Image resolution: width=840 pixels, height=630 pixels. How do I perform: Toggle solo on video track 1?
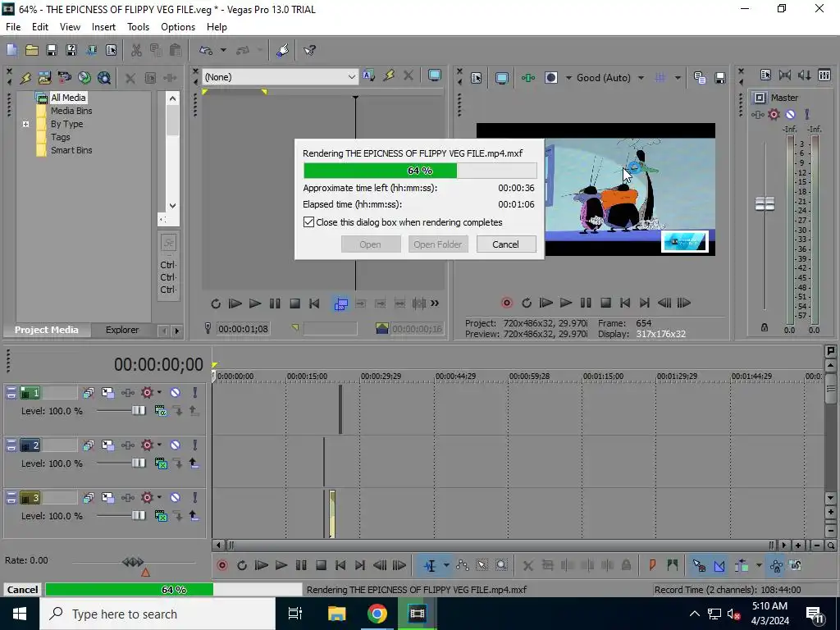point(195,393)
